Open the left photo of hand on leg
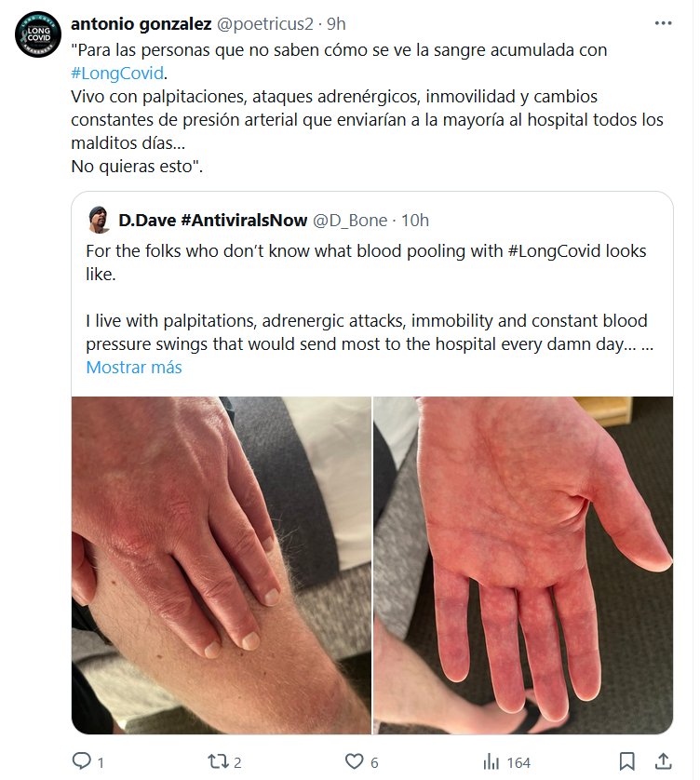This screenshot has height=780, width=700. (221, 565)
